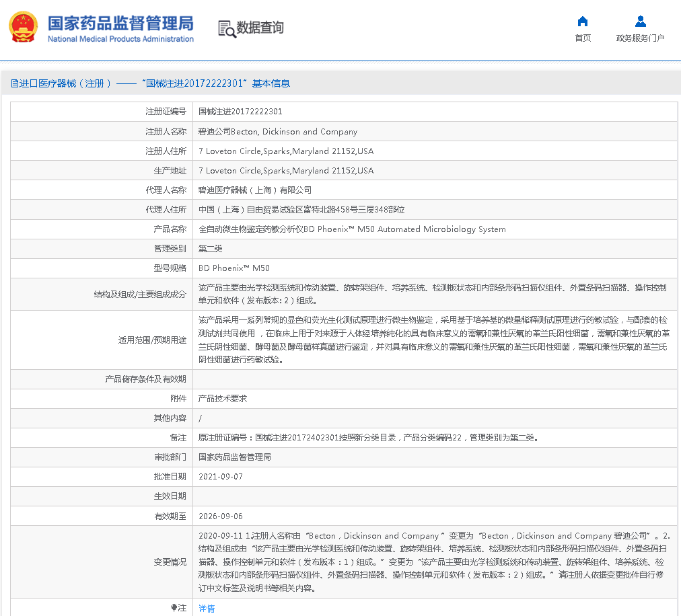Screen dimensions: 681x616
Task: Click the 国家药品监督管理局 site title in the header
Action: pyautogui.click(x=120, y=24)
